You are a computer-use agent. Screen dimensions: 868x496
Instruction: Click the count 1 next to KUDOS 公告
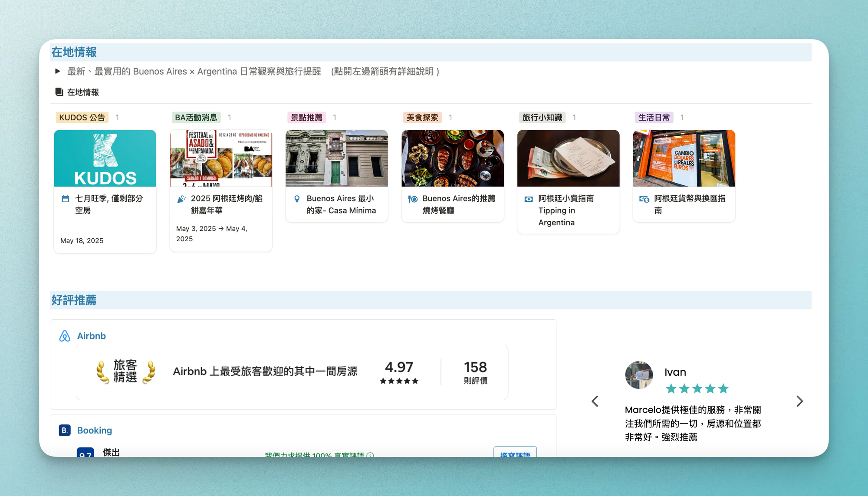pyautogui.click(x=117, y=118)
